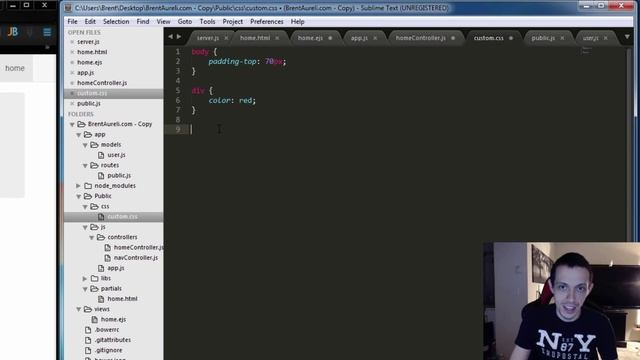
Task: Close the public.js tab via its X
Action: tap(562, 38)
